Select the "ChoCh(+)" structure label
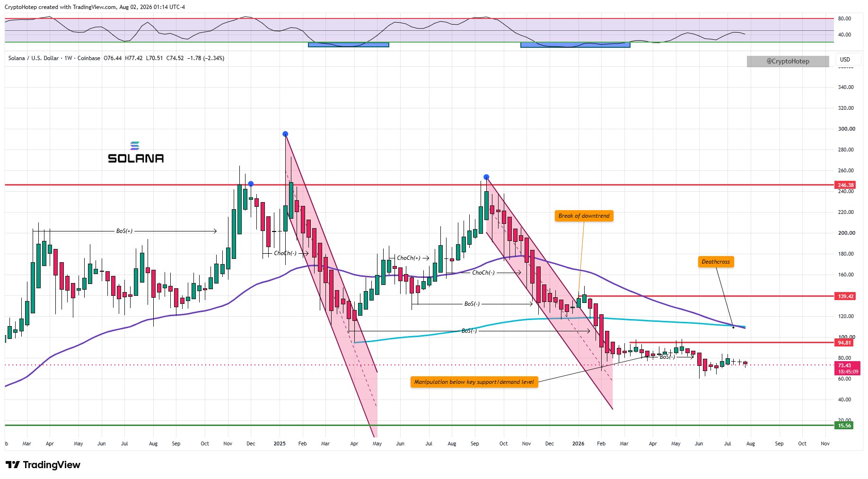This screenshot has height=479, width=868. click(409, 258)
